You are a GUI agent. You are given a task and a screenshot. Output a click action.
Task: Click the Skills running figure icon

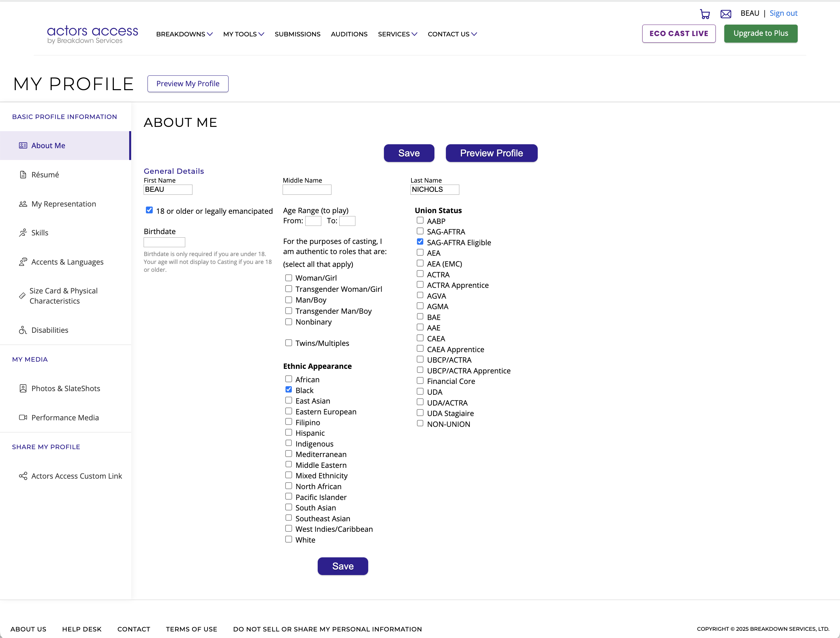[x=23, y=233]
